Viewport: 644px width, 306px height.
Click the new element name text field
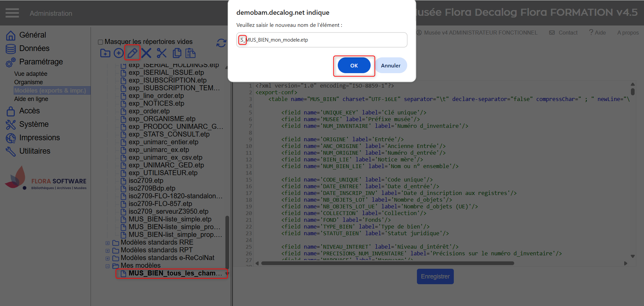(x=321, y=40)
